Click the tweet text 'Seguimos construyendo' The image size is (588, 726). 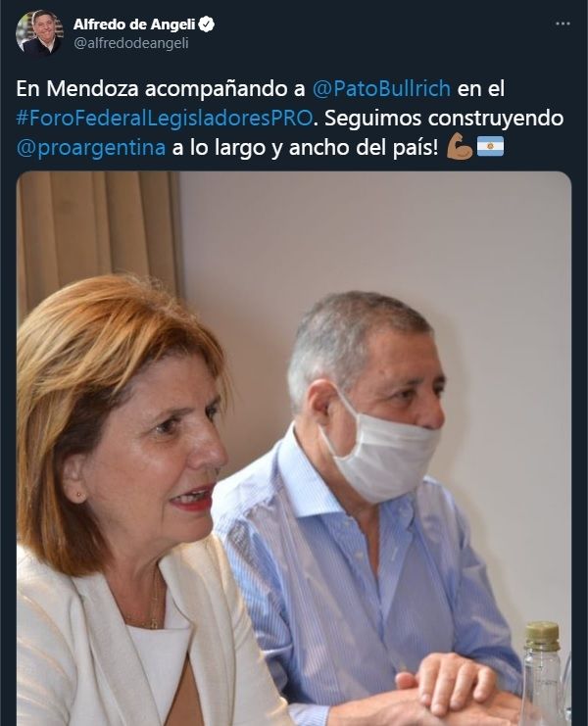(444, 119)
